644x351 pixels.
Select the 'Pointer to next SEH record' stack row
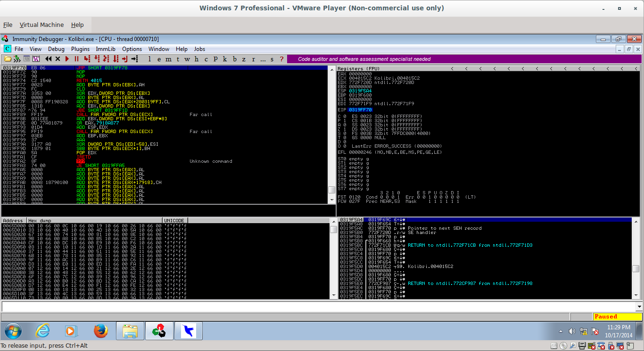tap(486, 228)
